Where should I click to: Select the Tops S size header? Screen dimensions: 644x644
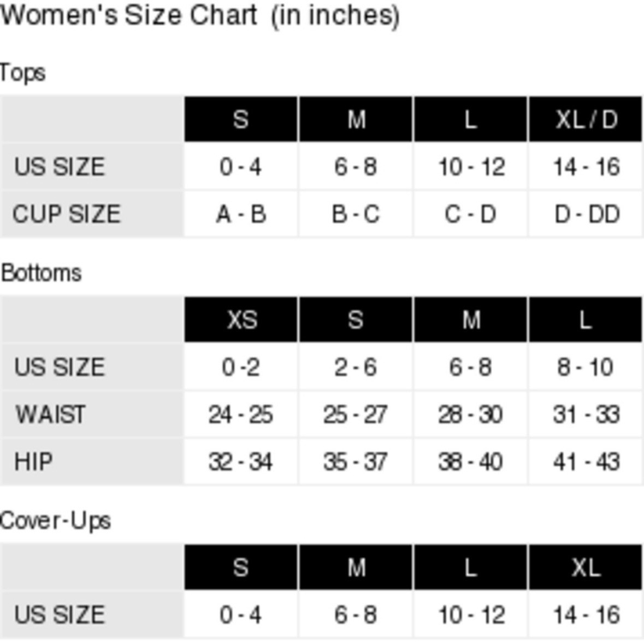tap(241, 119)
